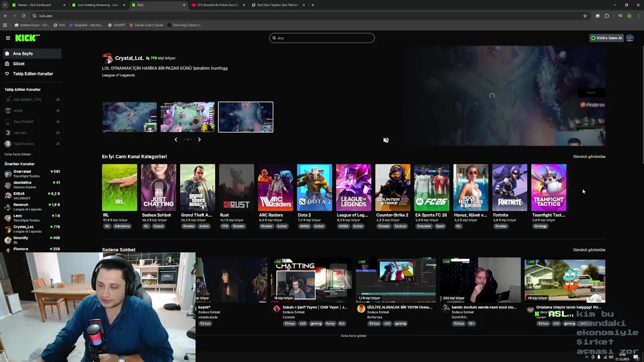
Task: Open GİZLİYE ALINACAK BİR YAYIN stream
Action: click(x=396, y=280)
